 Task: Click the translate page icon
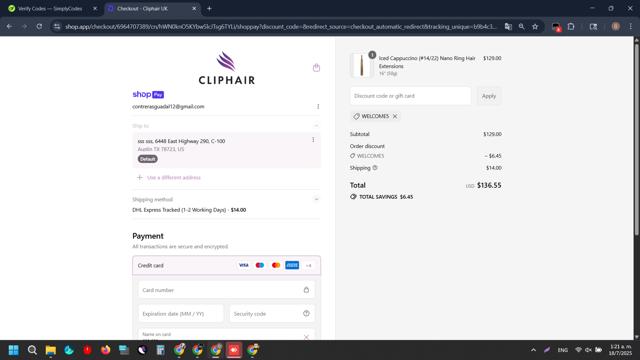508,27
